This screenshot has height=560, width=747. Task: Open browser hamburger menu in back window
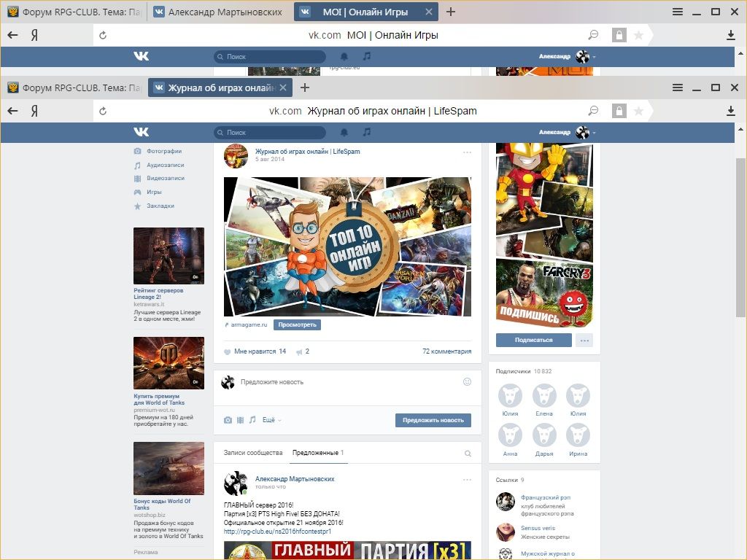[678, 12]
